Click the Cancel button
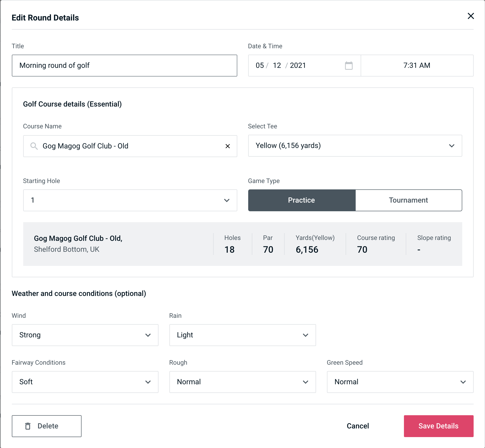The image size is (485, 448). coord(357,426)
